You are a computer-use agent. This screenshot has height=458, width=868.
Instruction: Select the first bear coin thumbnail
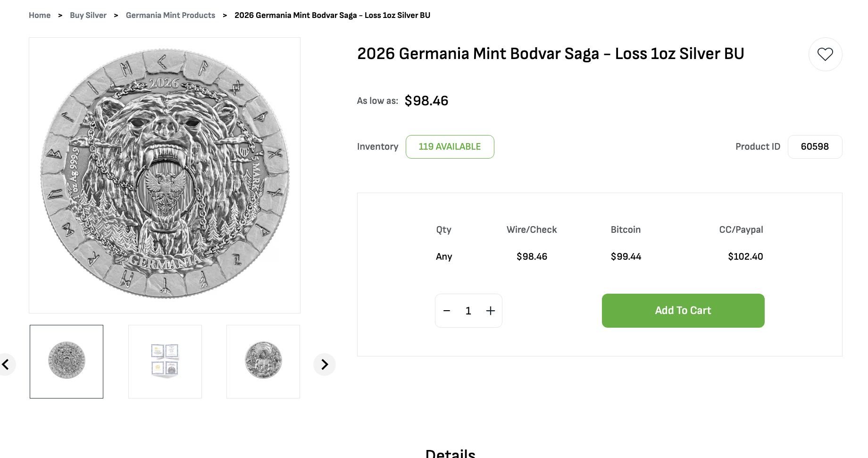coord(67,362)
